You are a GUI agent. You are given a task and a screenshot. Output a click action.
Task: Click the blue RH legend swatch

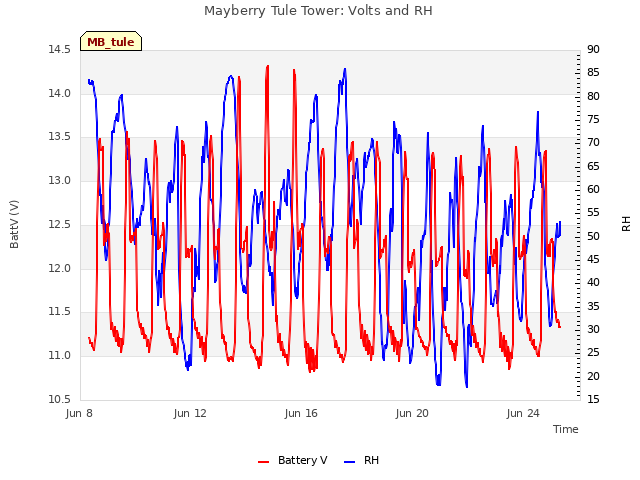click(350, 462)
